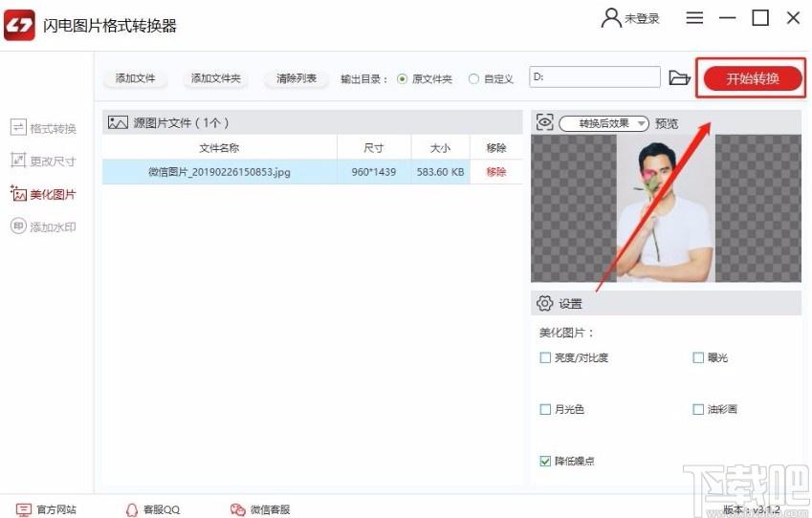This screenshot has width=812, height=518.
Task: Click the 开始转换 button
Action: coord(753,78)
